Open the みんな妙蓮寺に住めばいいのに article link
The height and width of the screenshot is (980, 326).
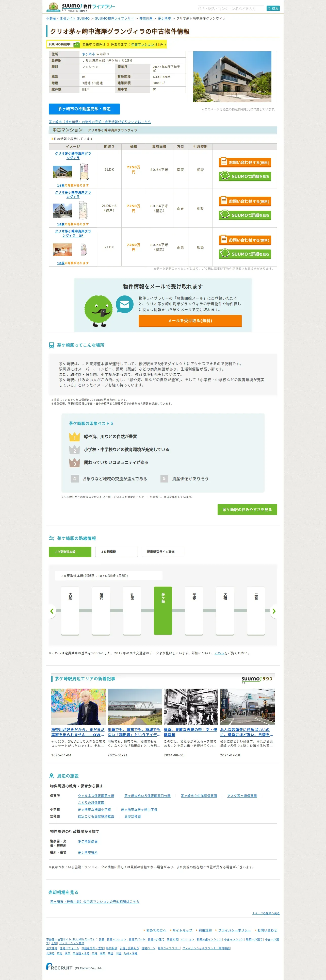247,732
